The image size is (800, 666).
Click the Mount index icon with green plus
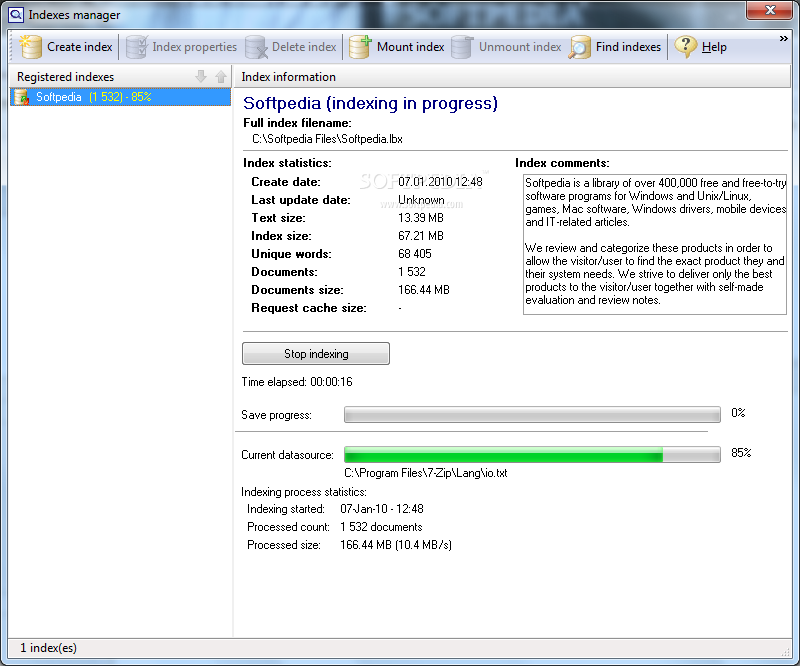360,47
